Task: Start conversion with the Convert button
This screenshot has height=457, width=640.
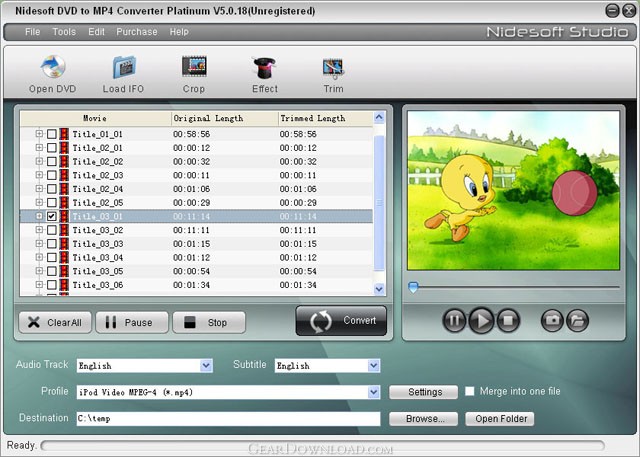Action: 341,321
